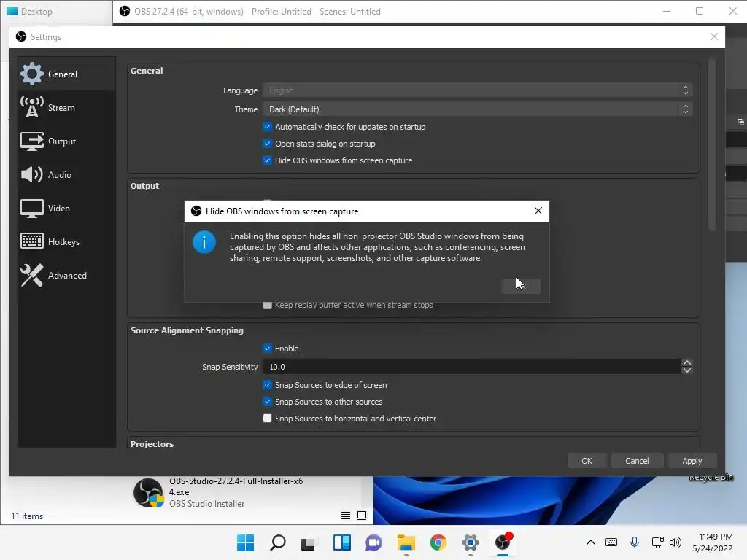Click the microphone tray icon
The height and width of the screenshot is (560, 747).
pyautogui.click(x=635, y=542)
